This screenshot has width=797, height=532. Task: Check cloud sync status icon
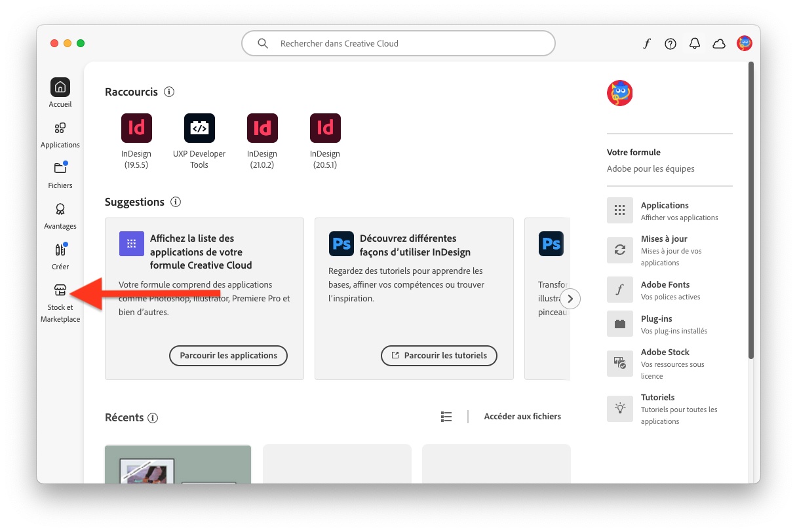[x=719, y=44]
